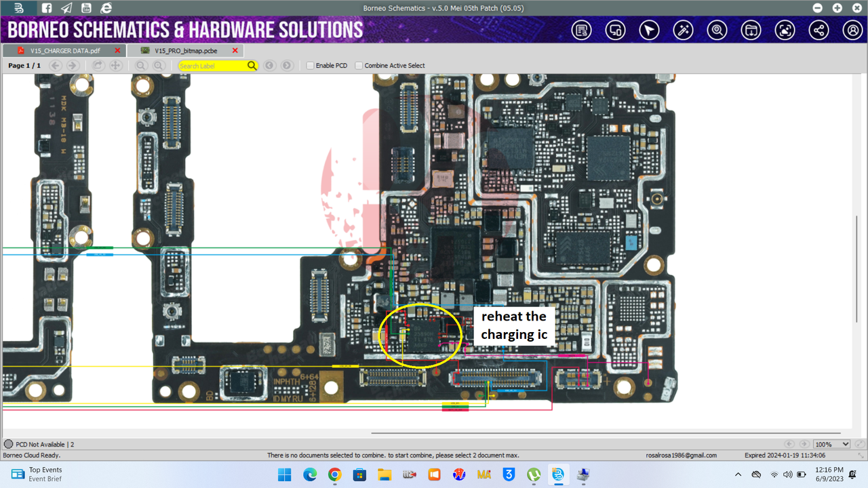The width and height of the screenshot is (868, 488).
Task: Open the user account profile icon
Action: [x=852, y=30]
